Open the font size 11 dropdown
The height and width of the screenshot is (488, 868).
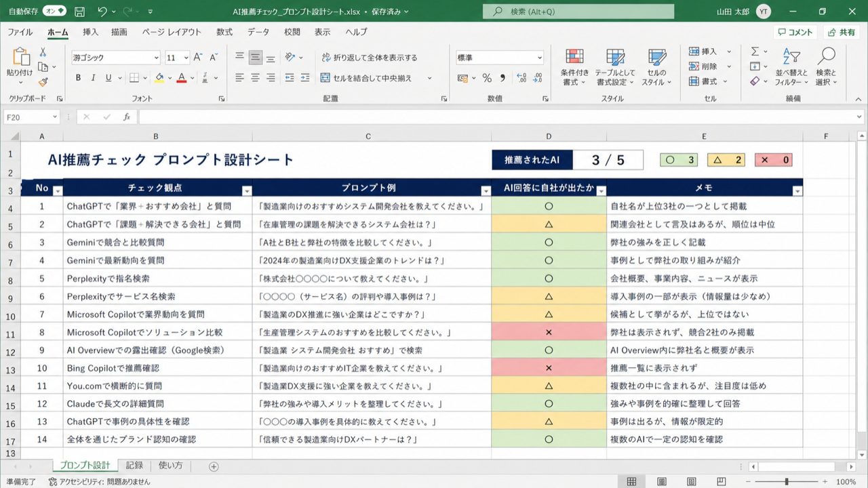click(x=186, y=58)
